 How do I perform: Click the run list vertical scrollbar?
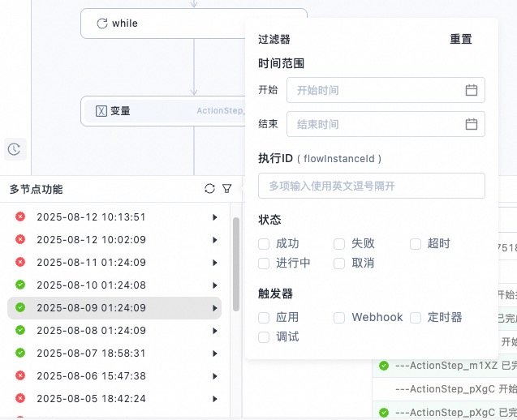click(x=236, y=264)
